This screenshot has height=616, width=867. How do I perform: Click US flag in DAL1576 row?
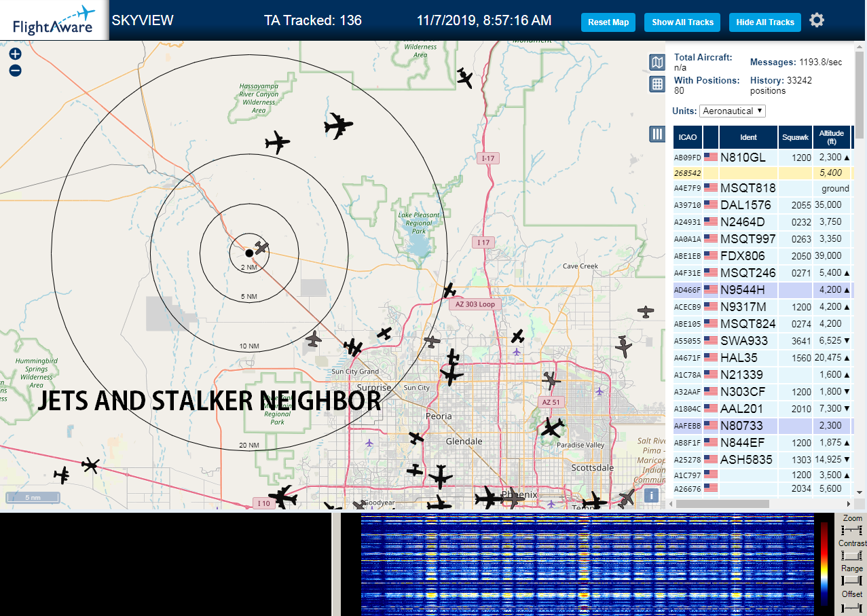pos(711,204)
